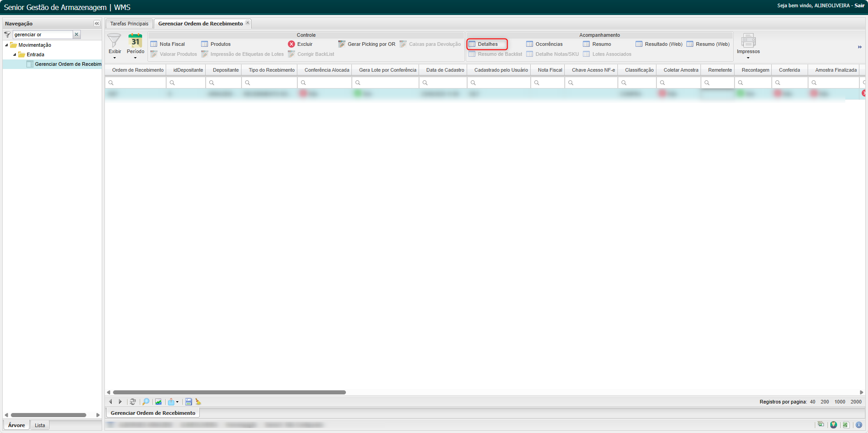Click the Excel export icon in status bar
The width and height of the screenshot is (868, 433).
[845, 425]
